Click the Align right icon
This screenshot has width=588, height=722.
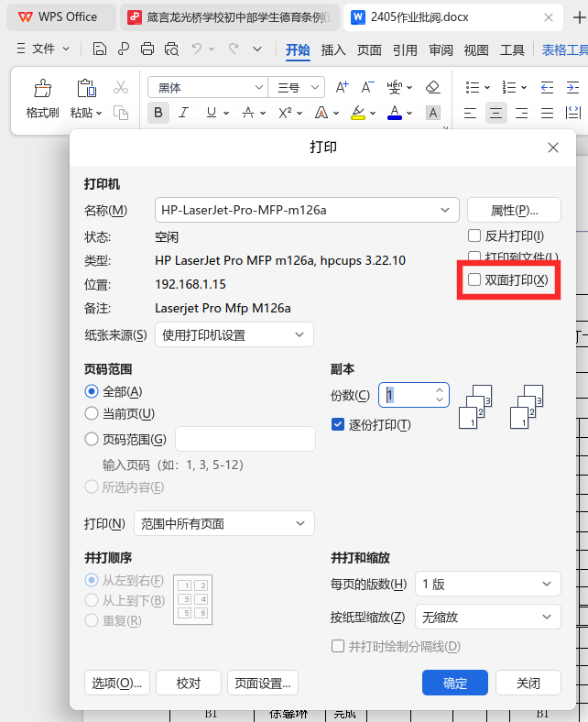(521, 113)
